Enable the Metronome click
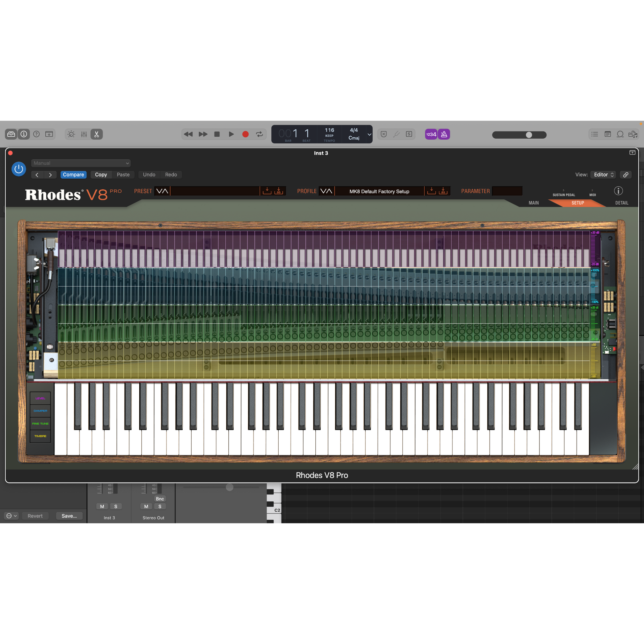Viewport: 644px width, 644px height. 444,134
